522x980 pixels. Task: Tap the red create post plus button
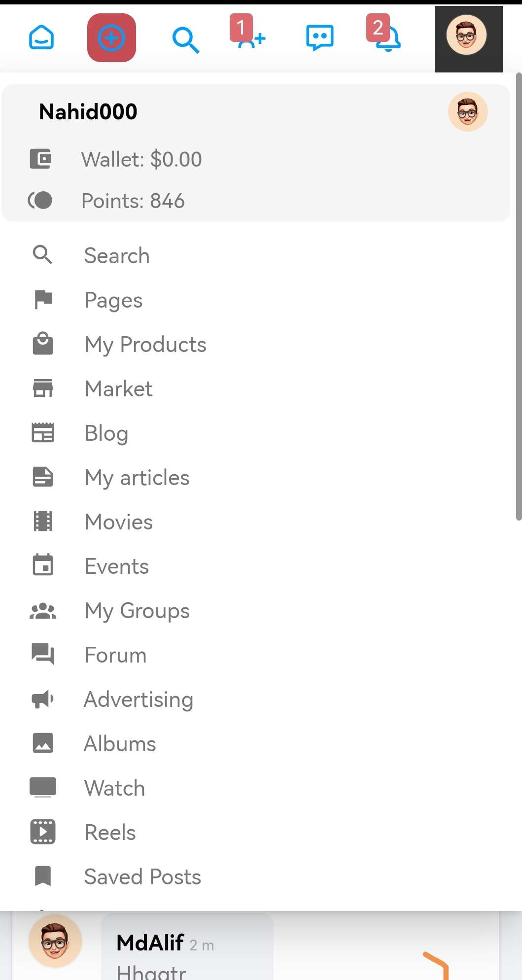[x=111, y=38]
